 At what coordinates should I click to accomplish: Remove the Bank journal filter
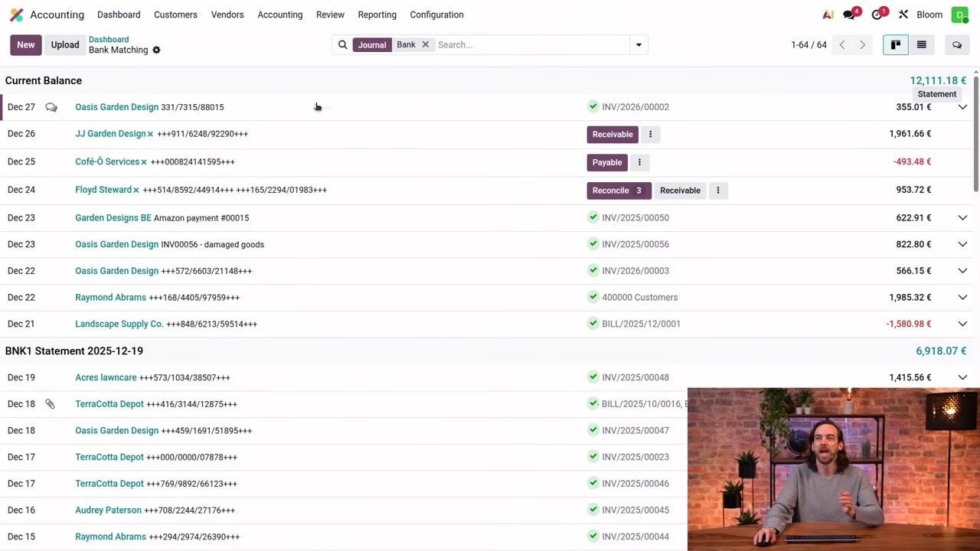[426, 44]
